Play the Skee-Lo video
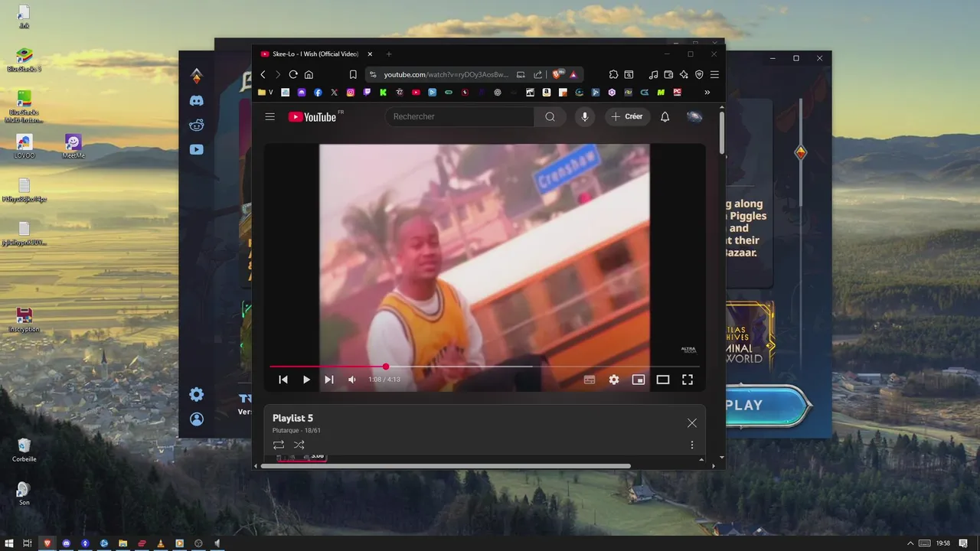980x551 pixels. [306, 380]
